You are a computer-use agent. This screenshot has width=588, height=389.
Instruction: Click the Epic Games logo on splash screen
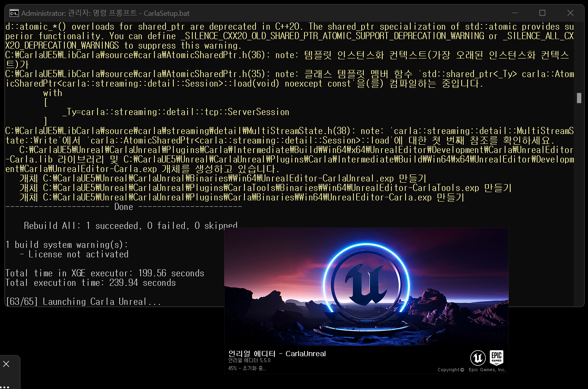click(496, 357)
